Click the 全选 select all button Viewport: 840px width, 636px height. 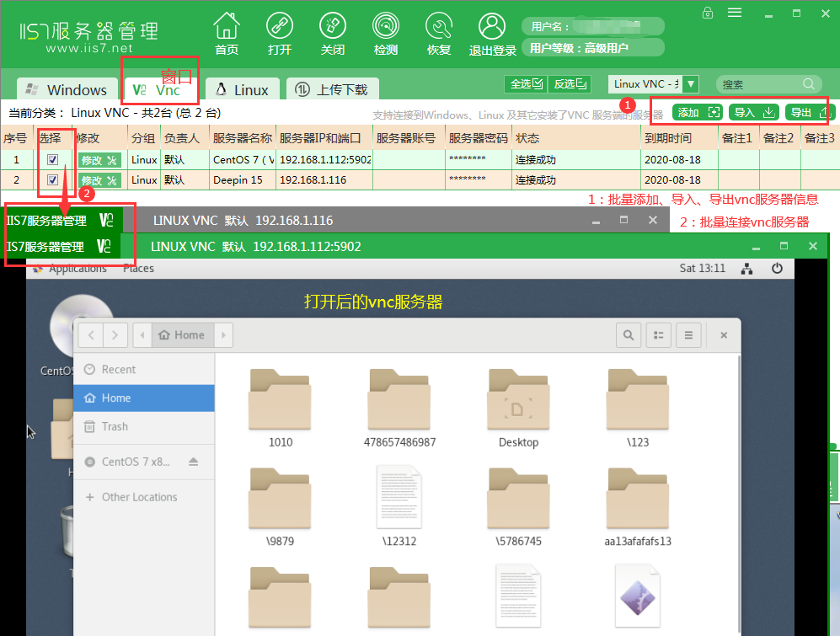(x=526, y=84)
